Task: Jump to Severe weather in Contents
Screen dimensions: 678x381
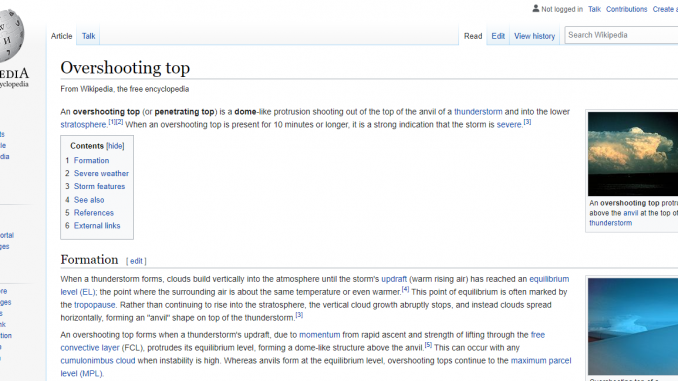Action: [101, 173]
